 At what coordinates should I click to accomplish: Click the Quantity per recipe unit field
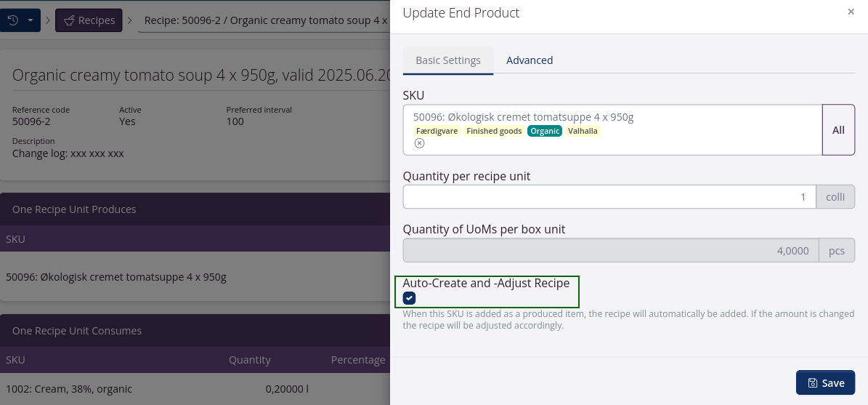pyautogui.click(x=609, y=197)
